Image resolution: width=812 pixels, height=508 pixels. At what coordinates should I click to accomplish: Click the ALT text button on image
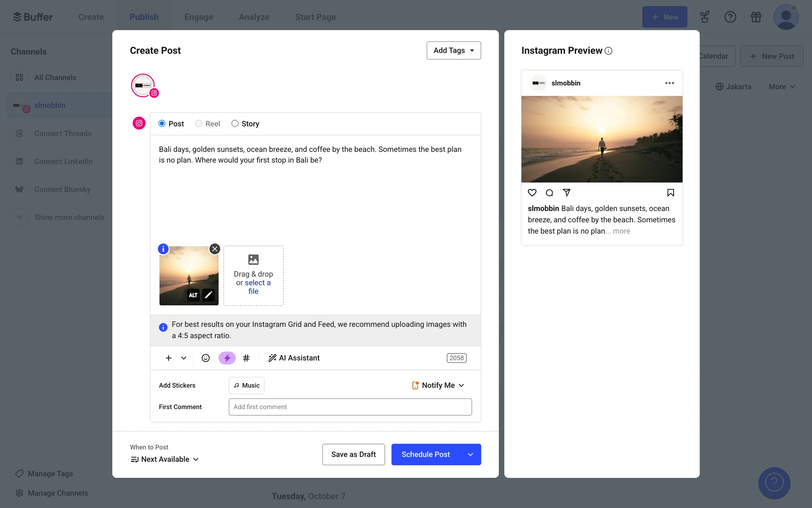click(x=193, y=295)
